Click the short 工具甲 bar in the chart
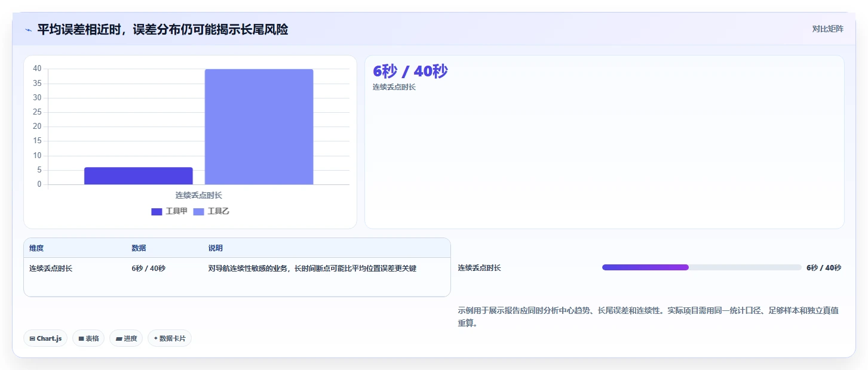 coord(138,176)
